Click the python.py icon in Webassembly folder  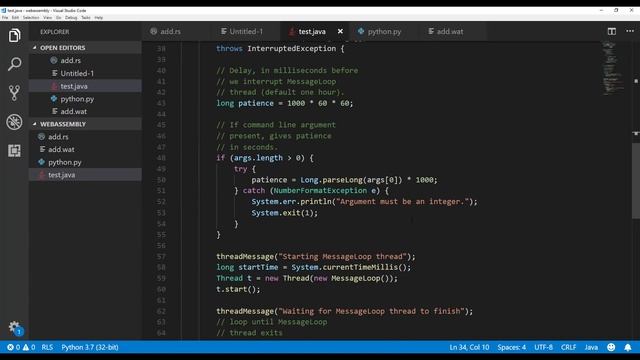point(41,162)
